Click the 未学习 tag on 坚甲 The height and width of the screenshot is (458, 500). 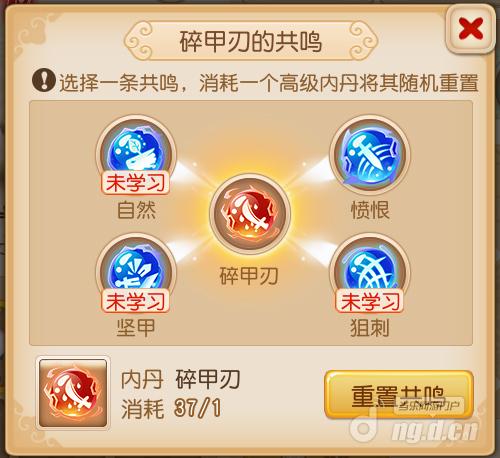pos(135,301)
